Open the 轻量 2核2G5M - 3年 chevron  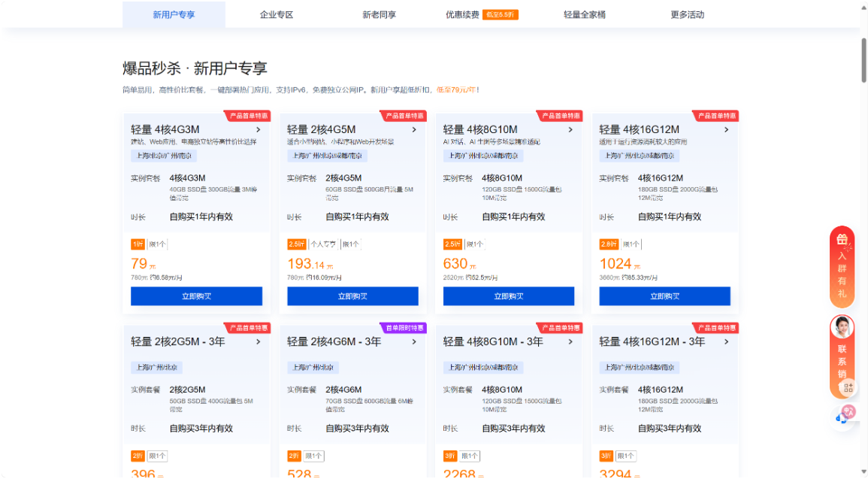258,341
